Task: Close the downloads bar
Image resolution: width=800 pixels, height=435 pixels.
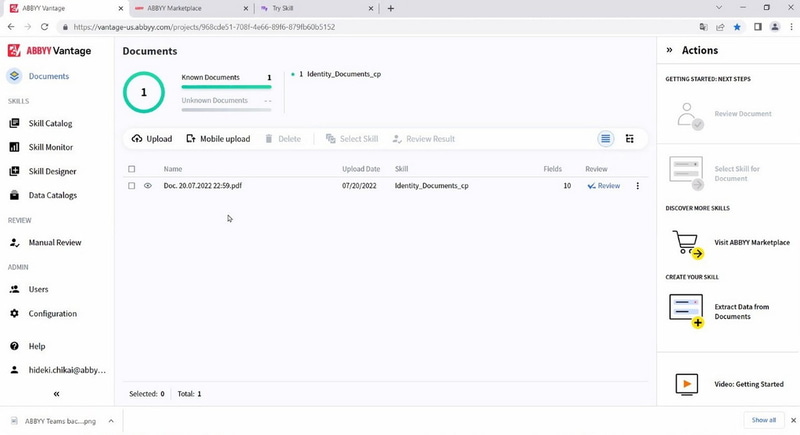Action: 793,420
